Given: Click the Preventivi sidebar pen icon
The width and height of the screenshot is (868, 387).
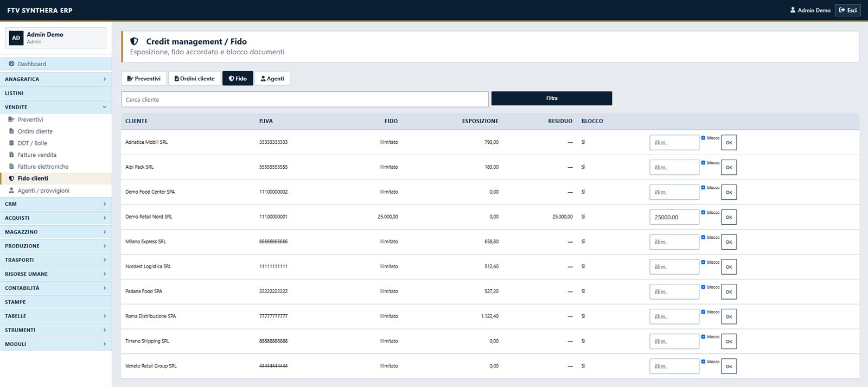Looking at the screenshot, I should 11,119.
